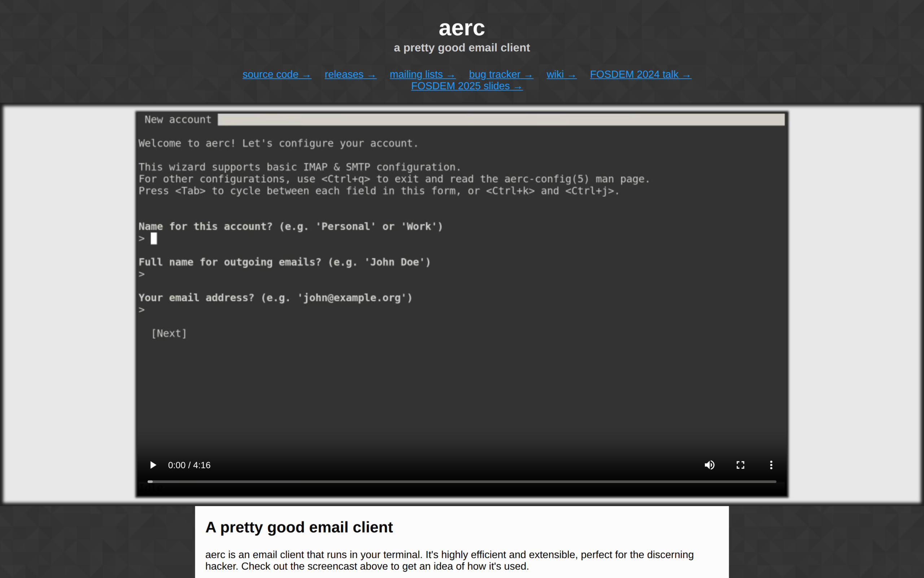The width and height of the screenshot is (924, 578).
Task: Open the source code link
Action: click(x=277, y=74)
